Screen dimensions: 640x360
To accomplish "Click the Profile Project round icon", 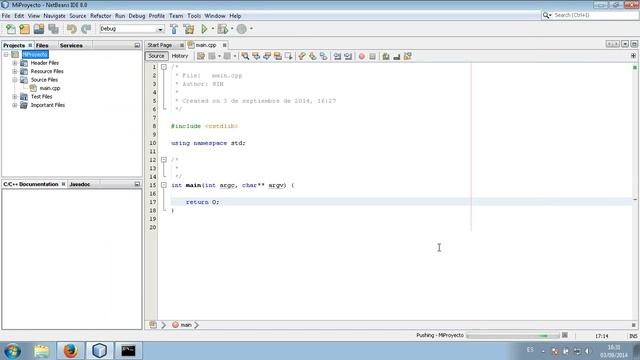I will [x=242, y=29].
